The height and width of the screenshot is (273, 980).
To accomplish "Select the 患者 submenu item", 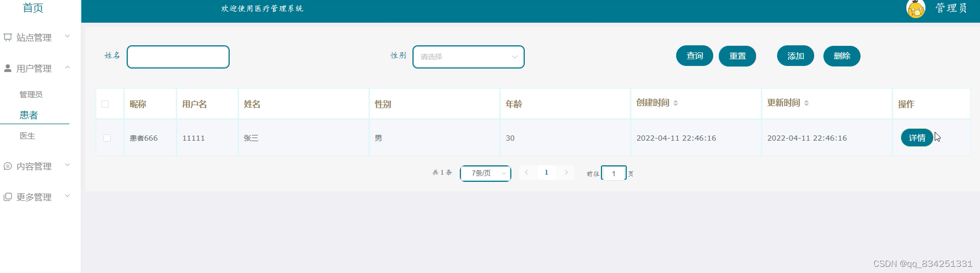I will coord(29,115).
